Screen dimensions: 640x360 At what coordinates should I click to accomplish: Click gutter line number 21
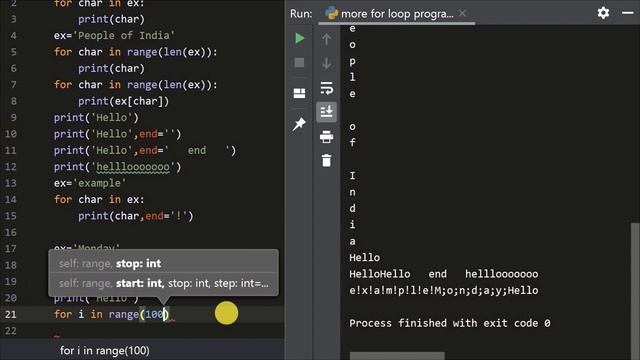point(11,314)
